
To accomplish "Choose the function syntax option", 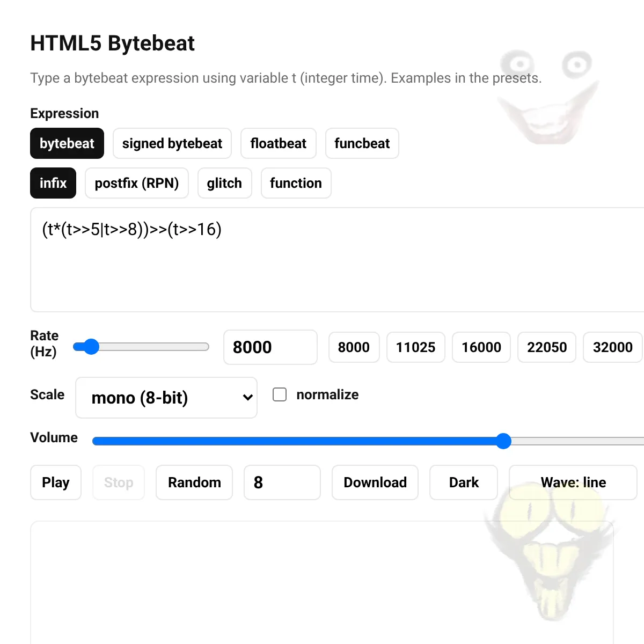I will [x=296, y=183].
